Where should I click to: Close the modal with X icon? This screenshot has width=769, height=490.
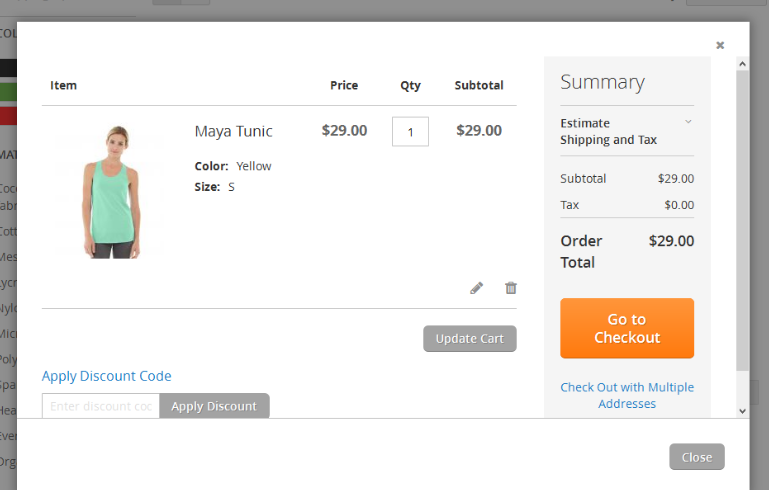tap(719, 45)
